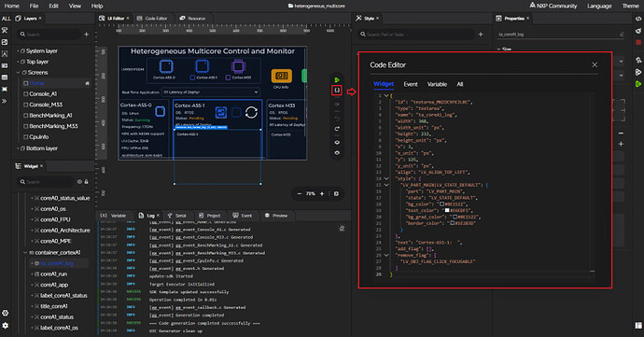This screenshot has width=644, height=337.
Task: Close the Code Editor dialog
Action: click(x=595, y=65)
